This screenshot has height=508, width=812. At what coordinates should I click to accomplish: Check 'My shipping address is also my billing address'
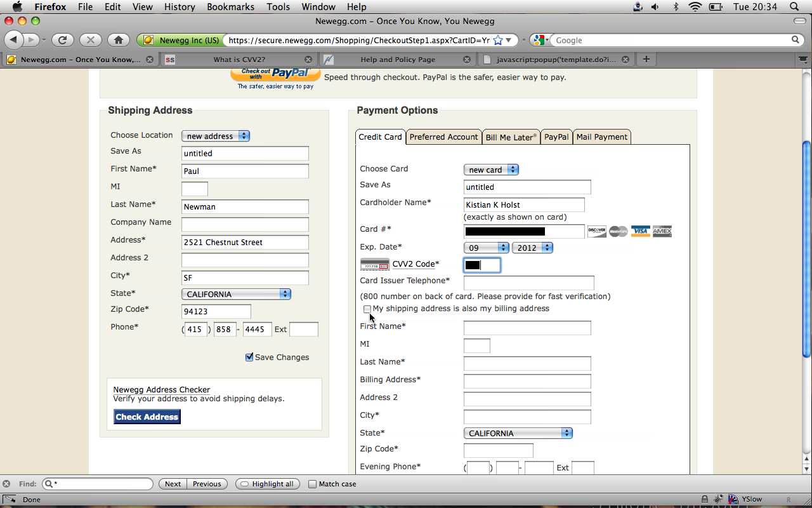367,309
